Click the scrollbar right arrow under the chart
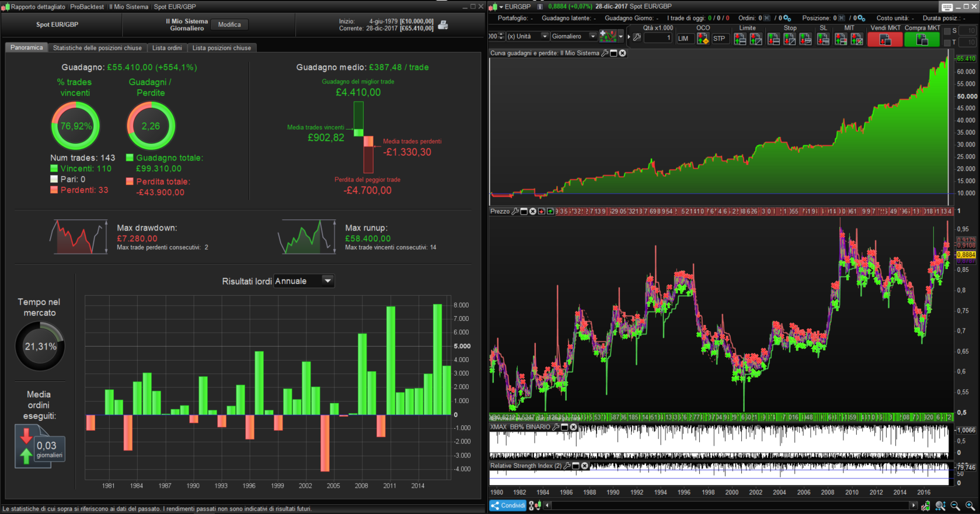The height and width of the screenshot is (514, 980). [x=914, y=506]
